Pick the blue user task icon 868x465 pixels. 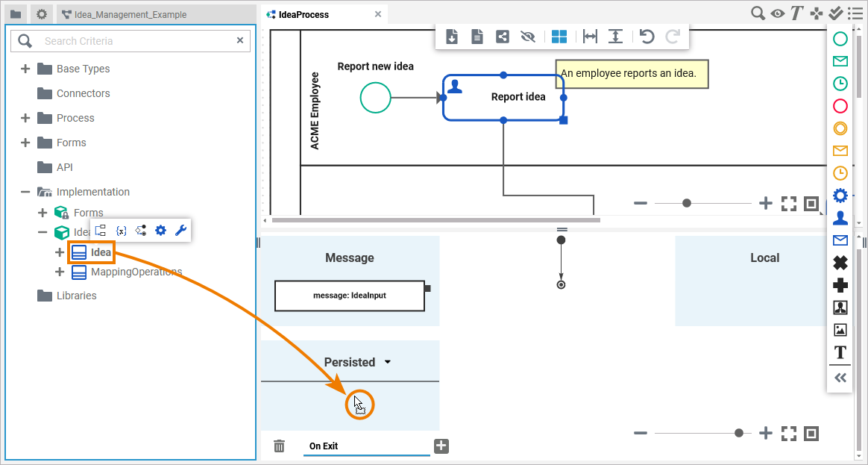tap(840, 218)
